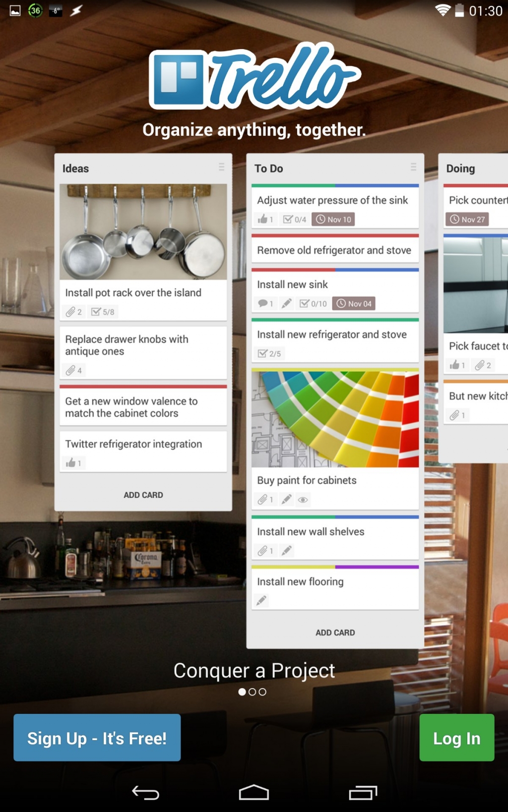Tap purple label on Install new flooring card
508x812 pixels.
[x=377, y=567]
